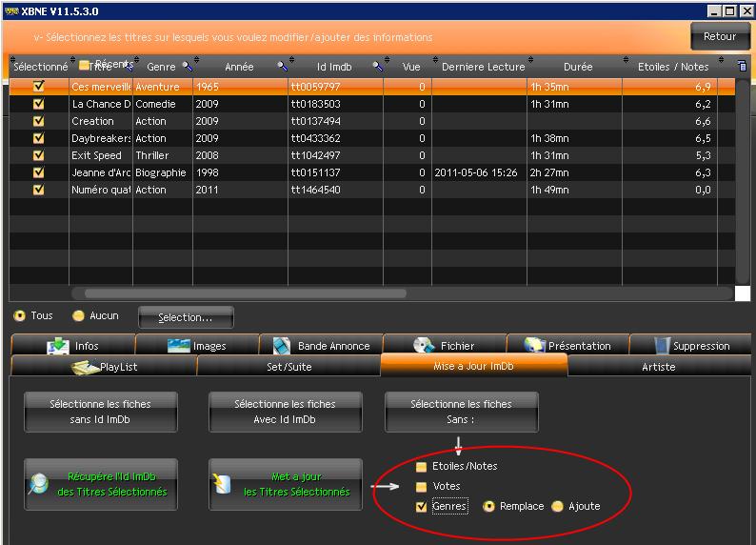Switch to the Images tab
The image size is (756, 545).
[x=197, y=345]
